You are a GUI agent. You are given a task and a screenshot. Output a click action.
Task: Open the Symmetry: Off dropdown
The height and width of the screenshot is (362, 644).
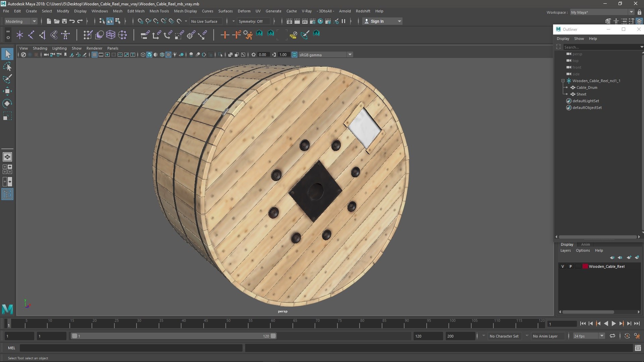tap(254, 21)
